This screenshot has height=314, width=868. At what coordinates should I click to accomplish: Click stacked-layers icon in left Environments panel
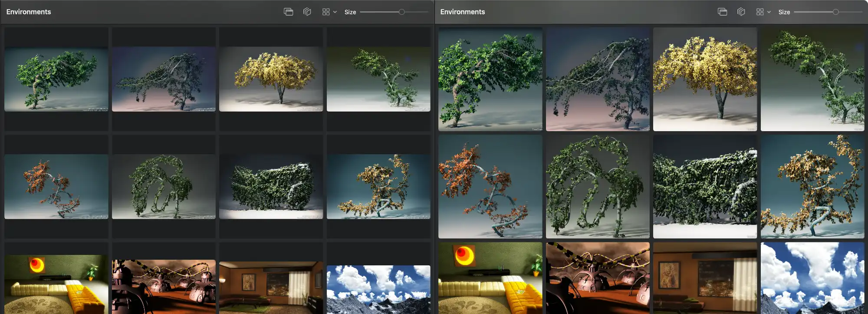307,12
